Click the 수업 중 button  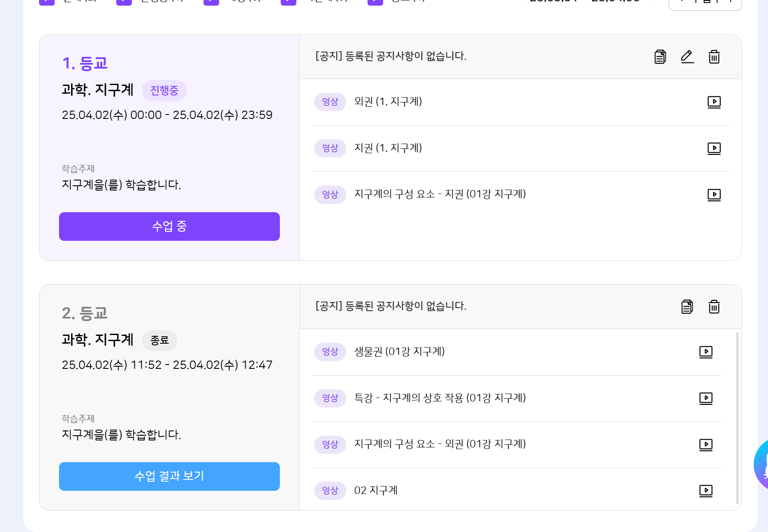169,227
